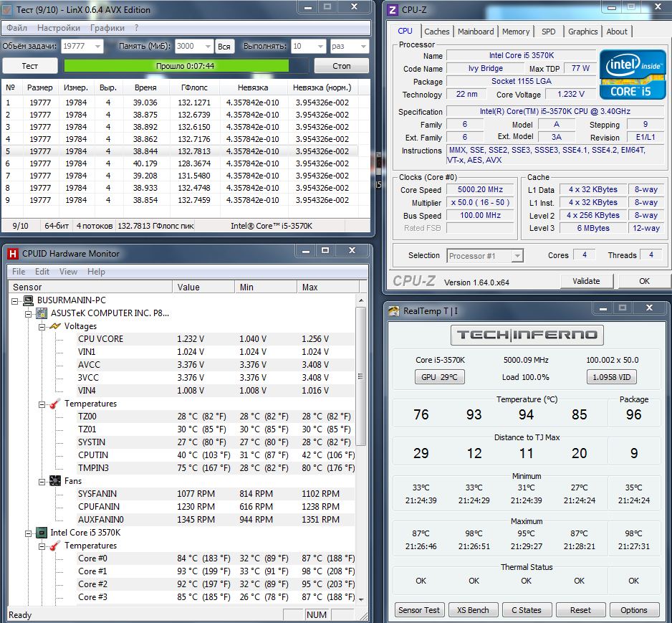Click the CPUID Hardware Monitor red H icon

coord(13,254)
